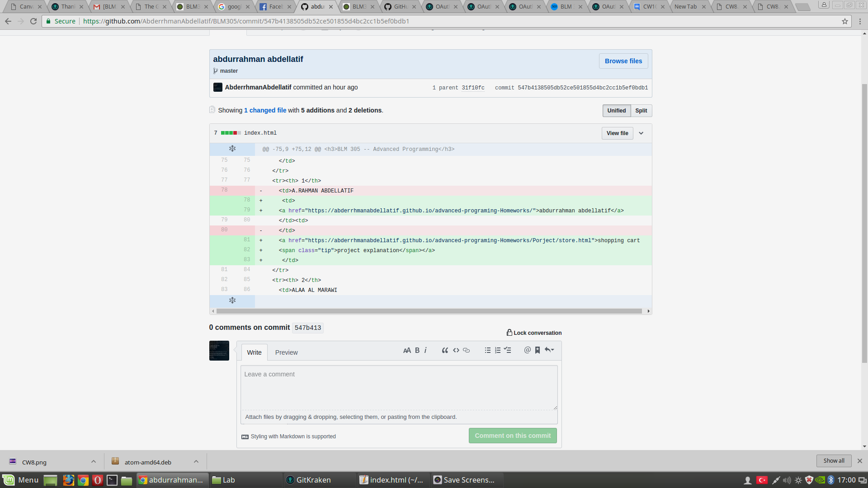
Task: Switch to the Preview tab
Action: [286, 352]
